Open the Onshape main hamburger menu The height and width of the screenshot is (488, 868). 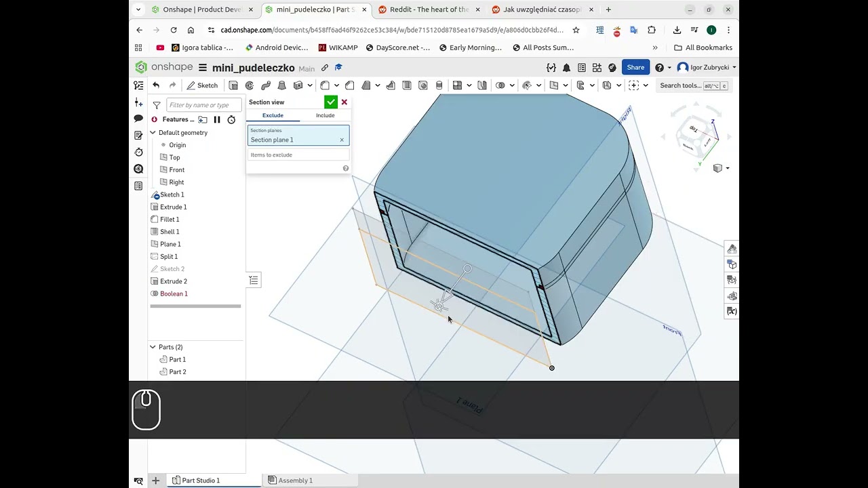click(x=202, y=68)
